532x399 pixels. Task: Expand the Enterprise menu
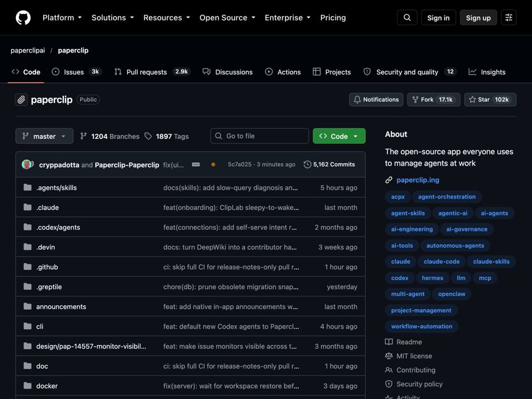tap(288, 18)
